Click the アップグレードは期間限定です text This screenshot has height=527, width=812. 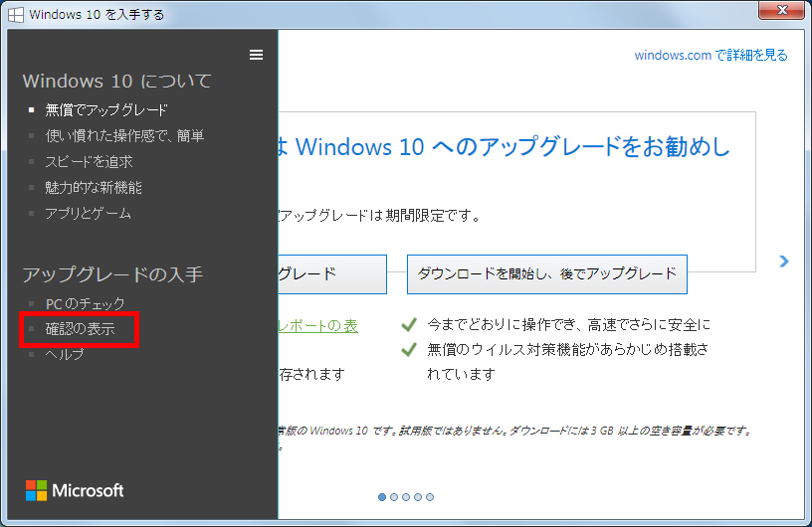click(379, 216)
